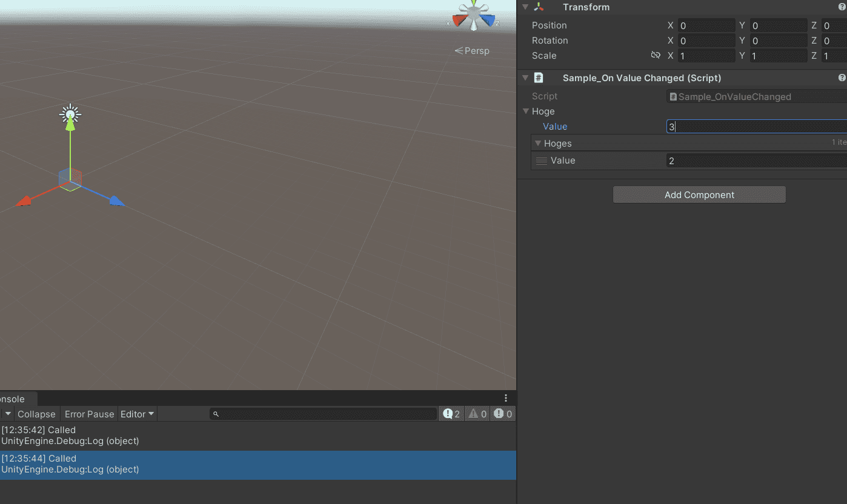The height and width of the screenshot is (504, 847).
Task: Click the Transform component icon
Action: tap(539, 7)
